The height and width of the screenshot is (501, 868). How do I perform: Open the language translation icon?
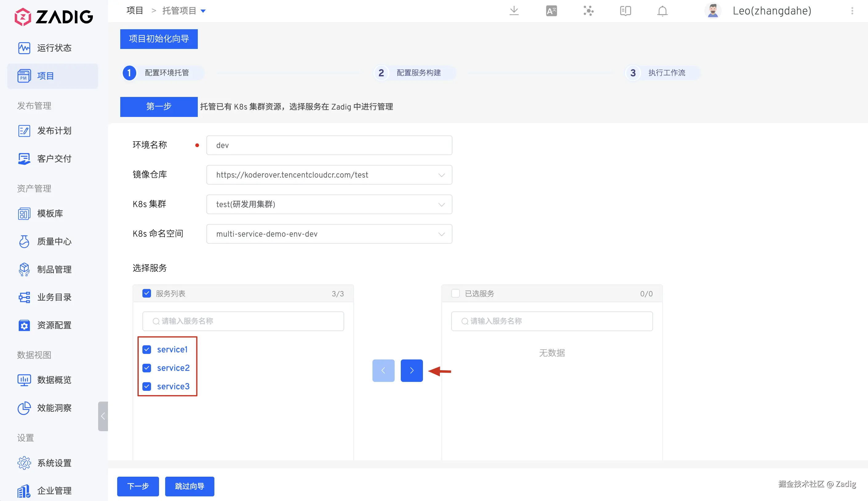551,11
